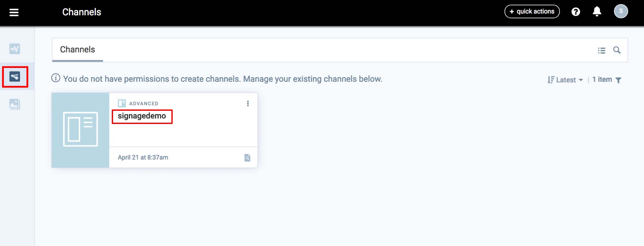Open the help question mark icon
This screenshot has width=644, height=246.
(x=575, y=12)
